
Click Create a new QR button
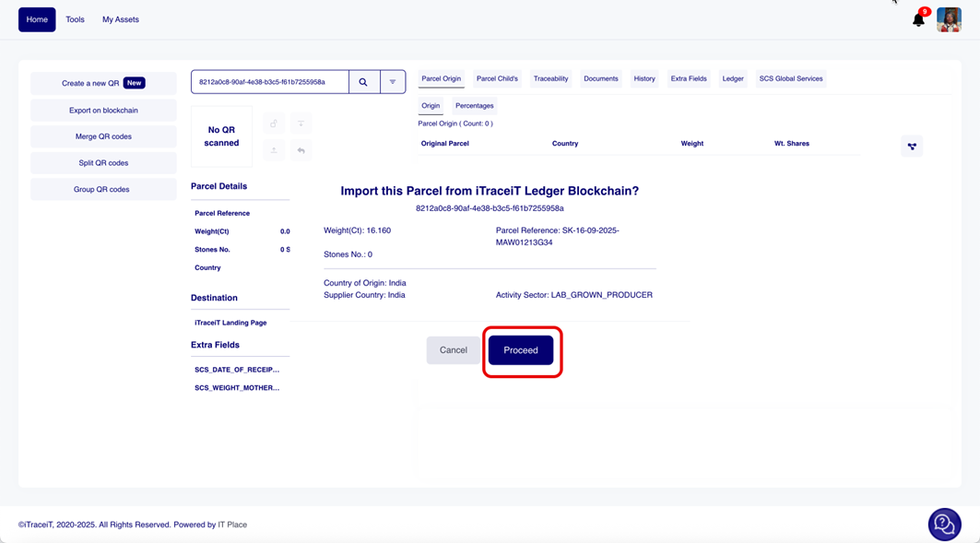[x=103, y=83]
